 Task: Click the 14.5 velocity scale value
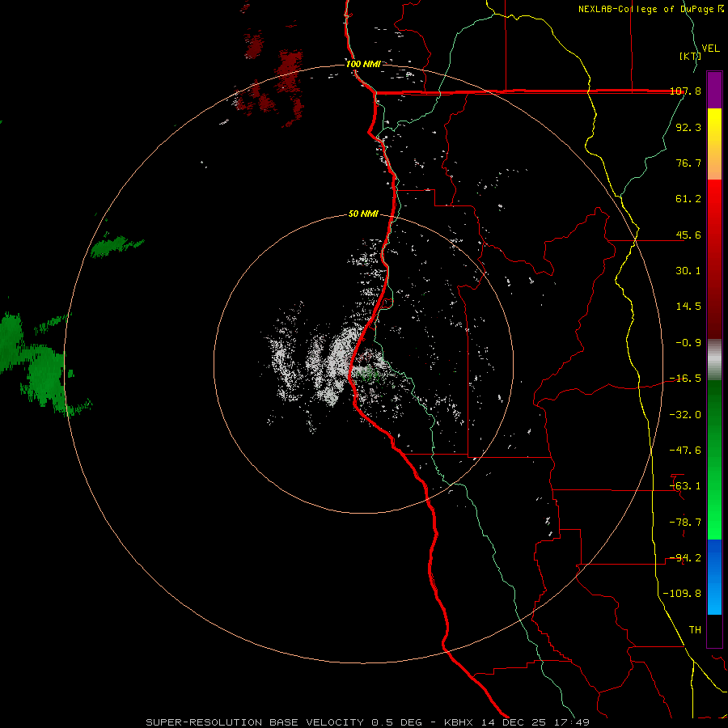pyautogui.click(x=688, y=307)
